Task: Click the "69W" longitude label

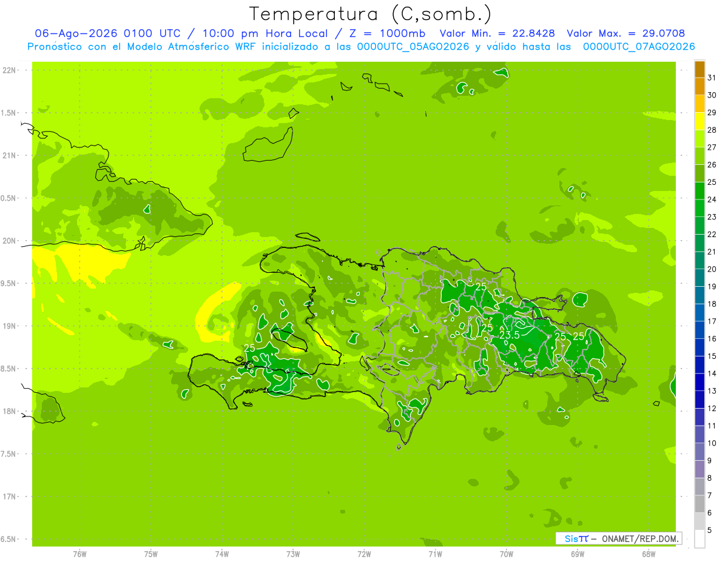Action: coord(577,554)
